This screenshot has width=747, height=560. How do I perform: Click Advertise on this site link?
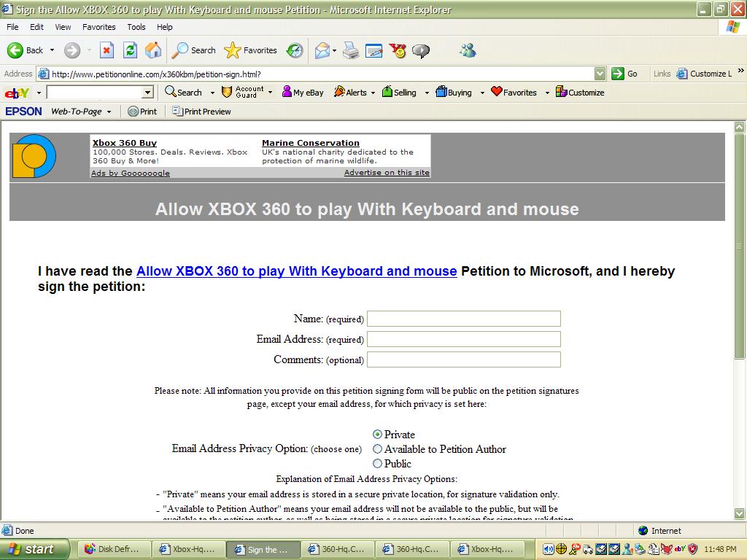click(387, 172)
